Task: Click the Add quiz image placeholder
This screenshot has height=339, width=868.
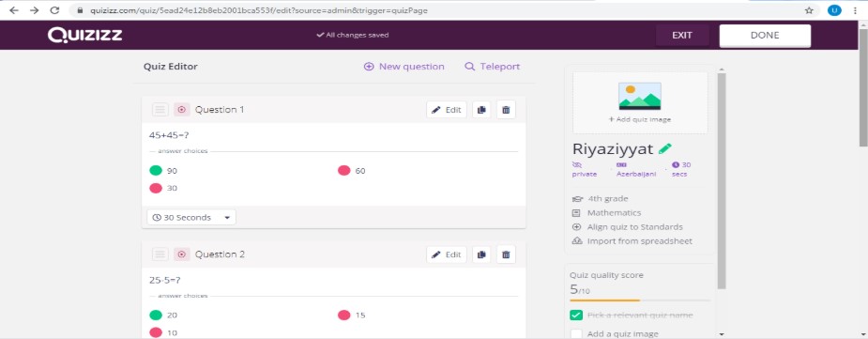Action: (x=640, y=102)
